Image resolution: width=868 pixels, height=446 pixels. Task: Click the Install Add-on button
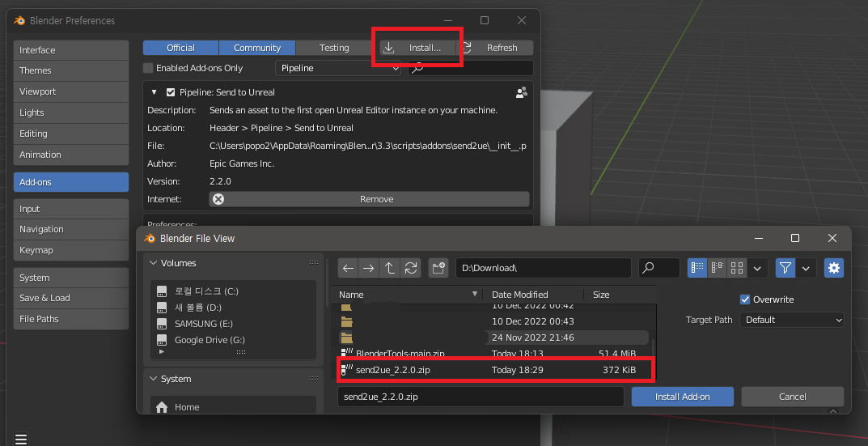point(683,397)
